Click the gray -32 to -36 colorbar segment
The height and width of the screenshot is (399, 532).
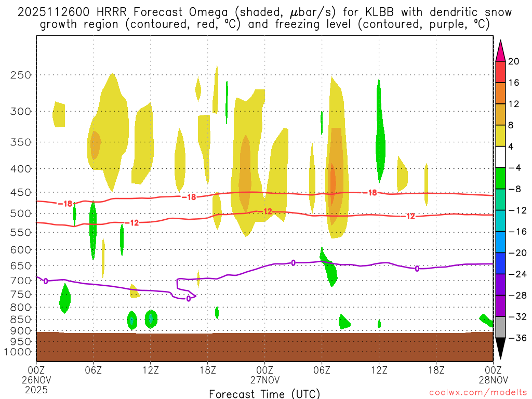pyautogui.click(x=500, y=327)
